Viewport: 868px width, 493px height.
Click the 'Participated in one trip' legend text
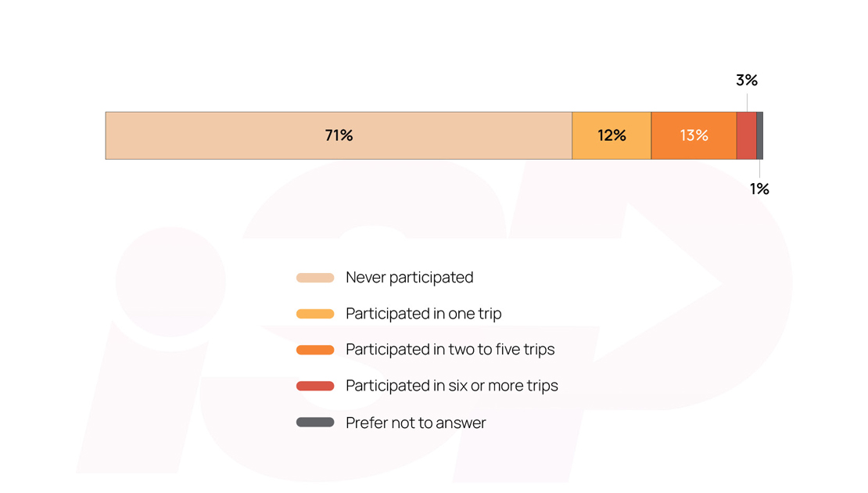pos(423,314)
